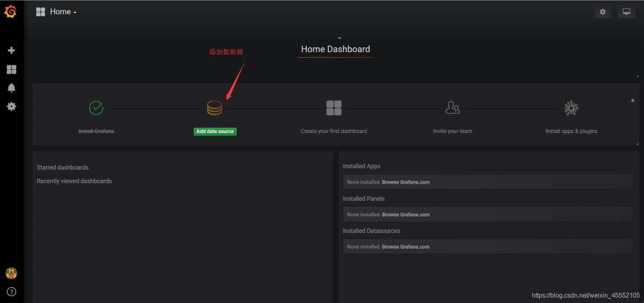The image size is (644, 303).
Task: Close the getting started steps panel
Action: tap(632, 101)
